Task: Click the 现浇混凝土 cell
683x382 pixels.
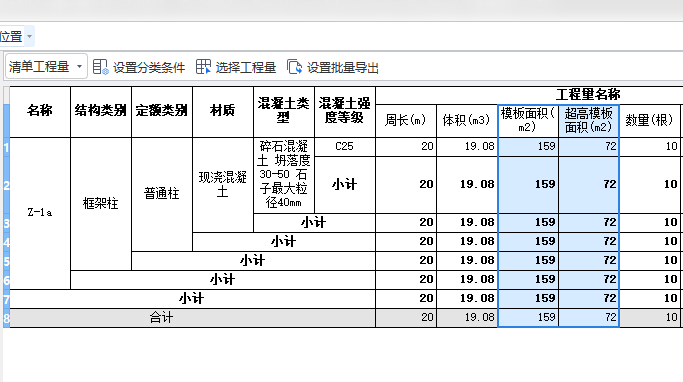Action: [223, 185]
